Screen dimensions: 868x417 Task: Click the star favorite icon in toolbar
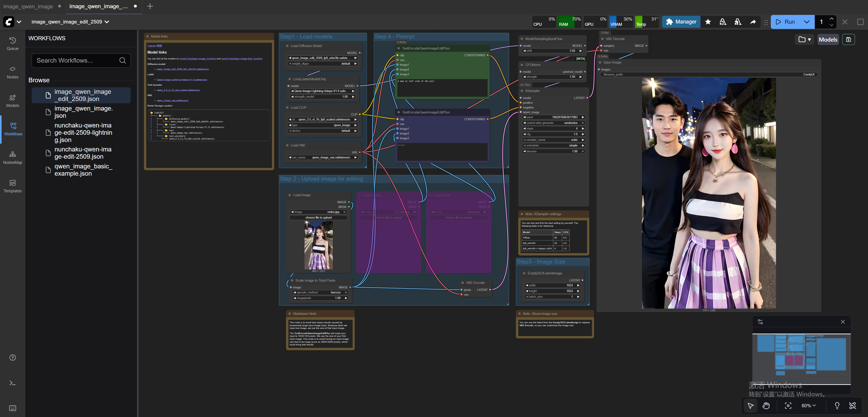point(708,22)
